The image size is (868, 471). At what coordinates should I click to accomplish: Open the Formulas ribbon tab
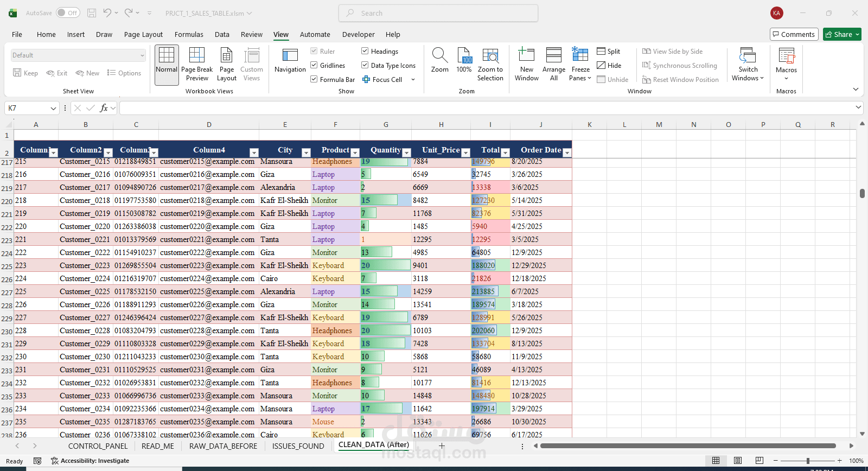[189, 34]
